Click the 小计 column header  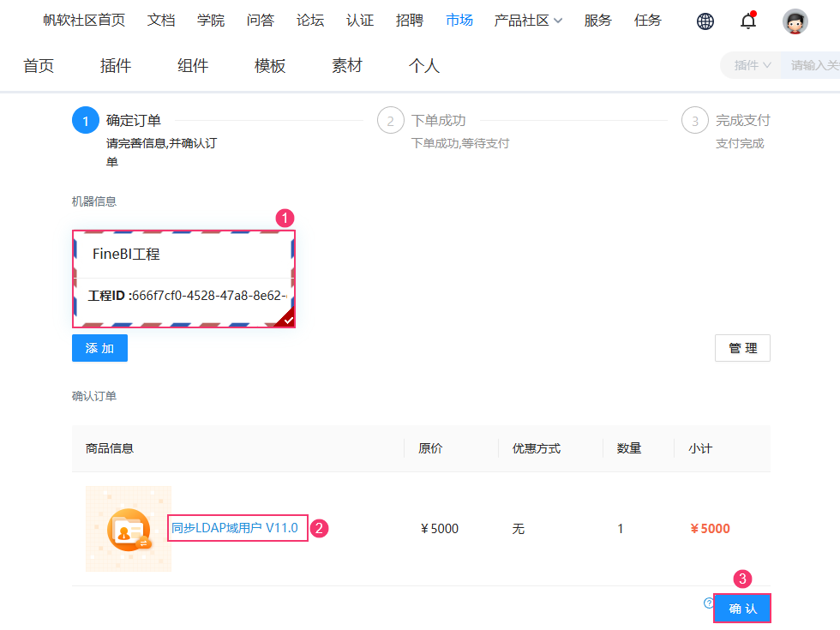pos(700,448)
